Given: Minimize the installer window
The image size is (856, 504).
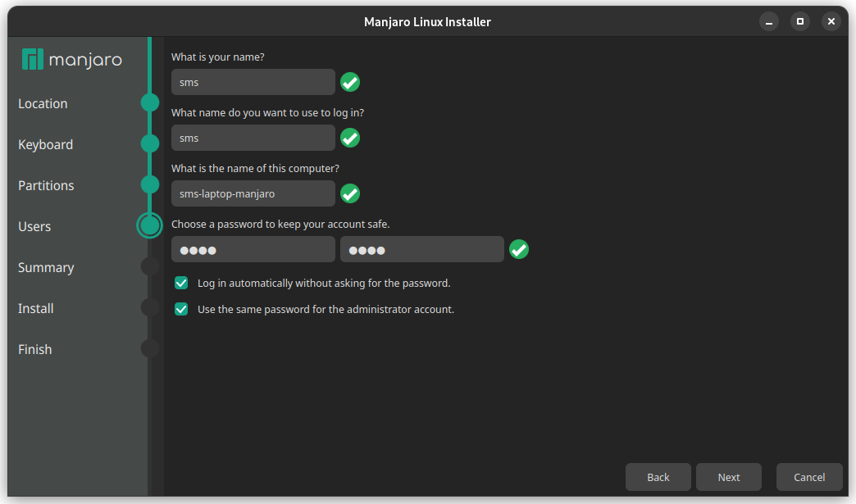Looking at the screenshot, I should (768, 21).
